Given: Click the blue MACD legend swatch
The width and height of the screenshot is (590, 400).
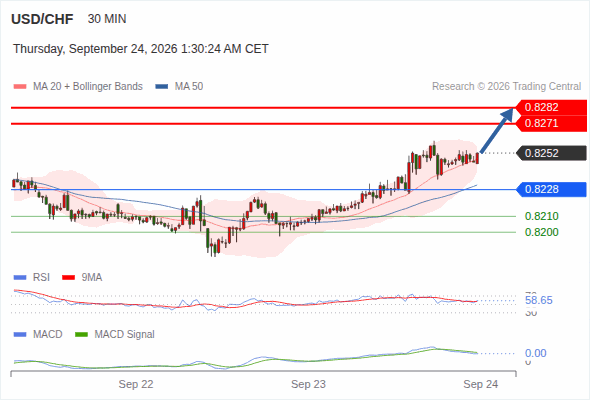Looking at the screenshot, I should click(20, 334).
